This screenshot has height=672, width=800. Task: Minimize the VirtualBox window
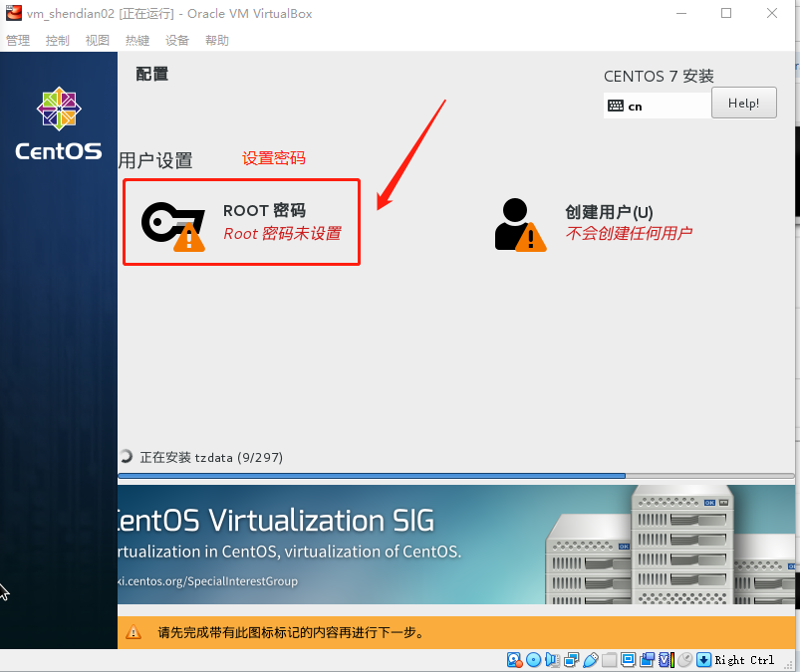click(x=681, y=13)
